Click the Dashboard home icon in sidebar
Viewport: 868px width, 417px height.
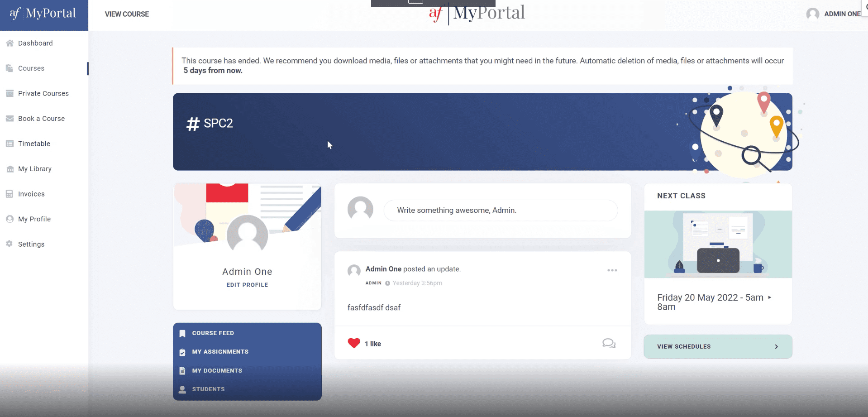10,43
